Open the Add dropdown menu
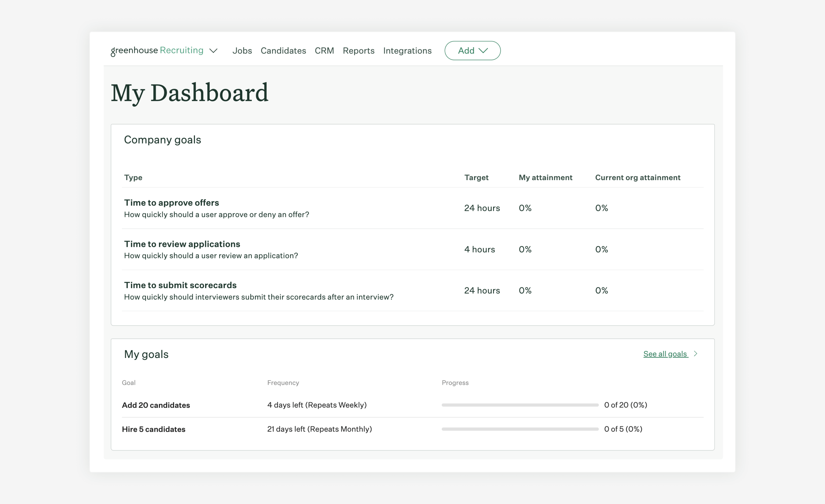Image resolution: width=825 pixels, height=504 pixels. click(x=472, y=50)
